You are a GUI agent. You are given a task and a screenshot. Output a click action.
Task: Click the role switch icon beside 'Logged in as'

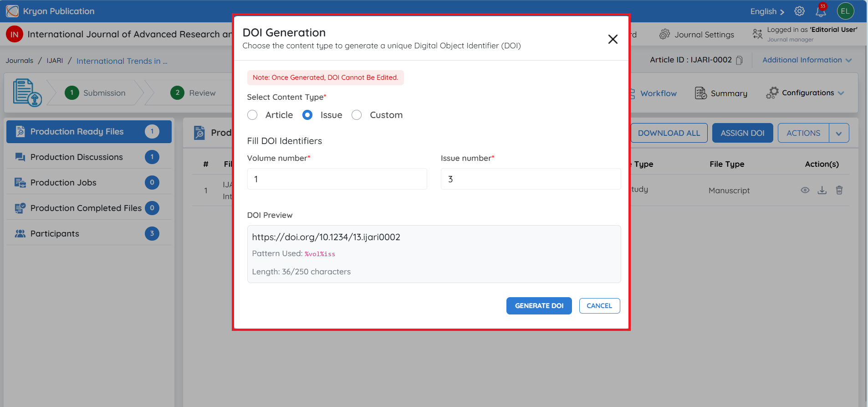(757, 34)
